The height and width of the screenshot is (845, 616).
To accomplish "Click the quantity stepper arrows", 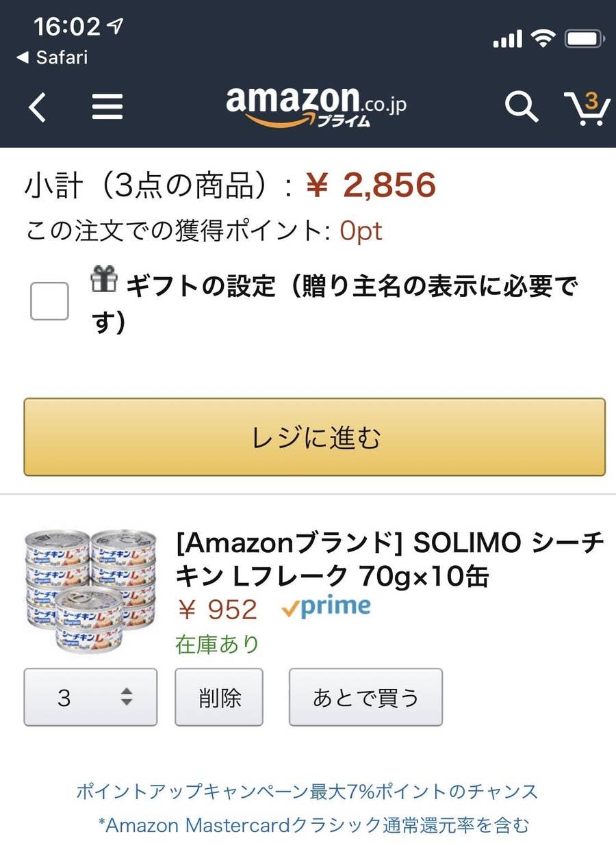I will [x=127, y=697].
